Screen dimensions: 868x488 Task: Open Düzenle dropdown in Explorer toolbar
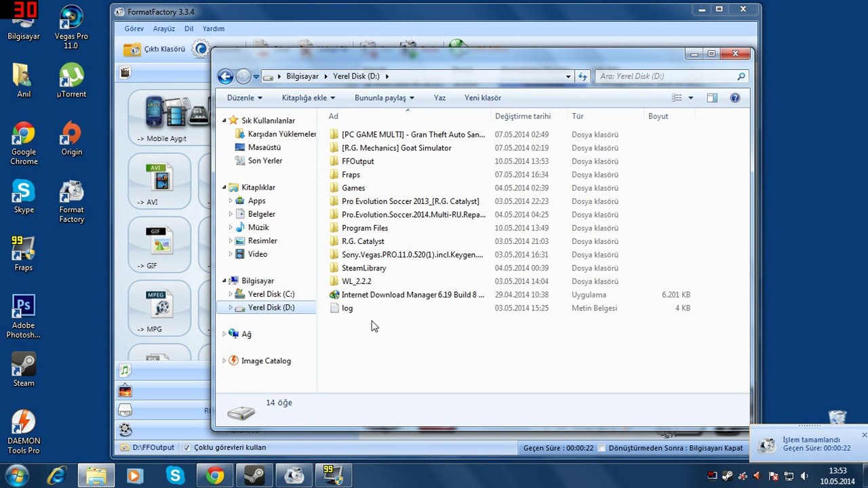pyautogui.click(x=245, y=98)
